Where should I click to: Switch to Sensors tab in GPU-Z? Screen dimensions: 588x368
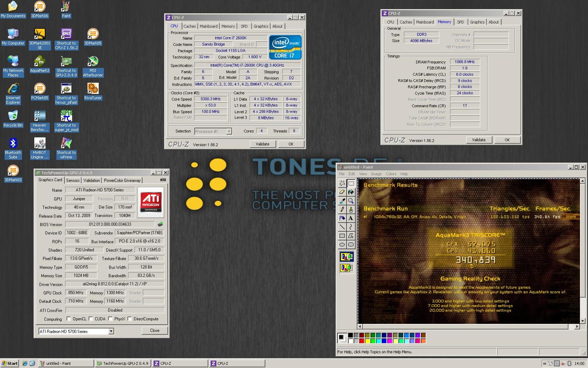(x=73, y=180)
